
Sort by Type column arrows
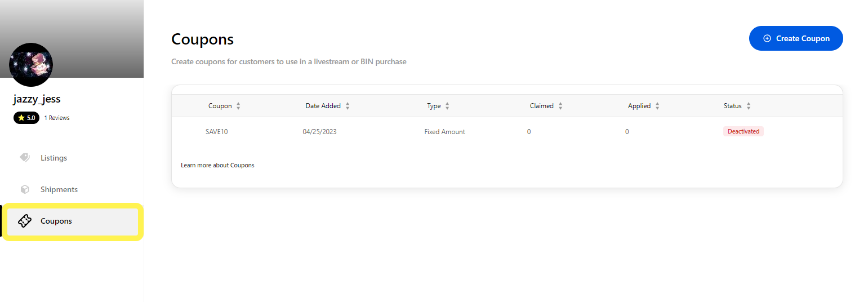[447, 106]
